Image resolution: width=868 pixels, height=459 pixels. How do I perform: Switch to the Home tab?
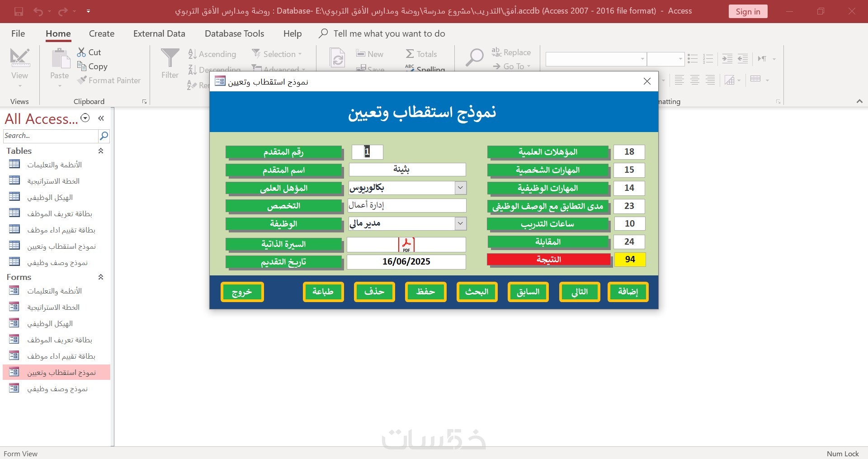tap(58, 33)
